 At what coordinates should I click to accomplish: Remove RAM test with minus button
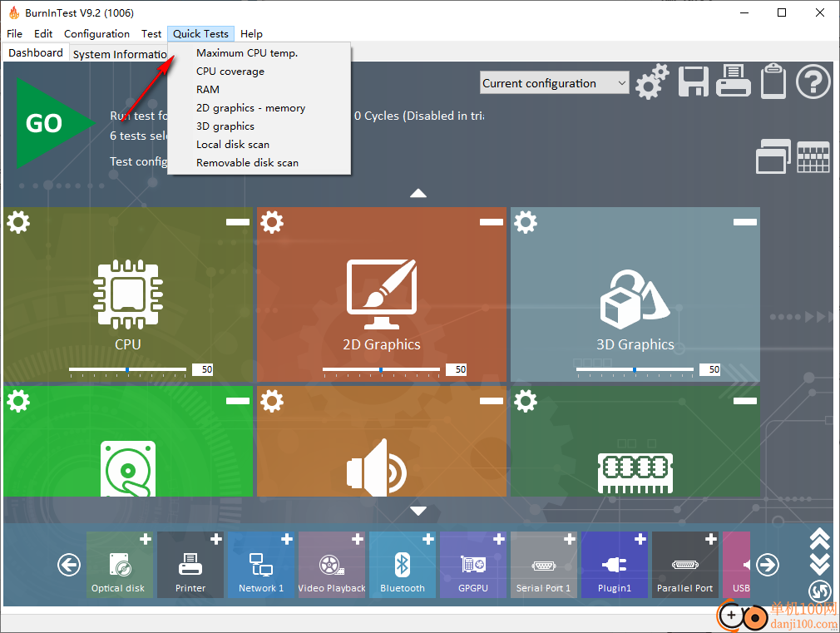coord(745,401)
